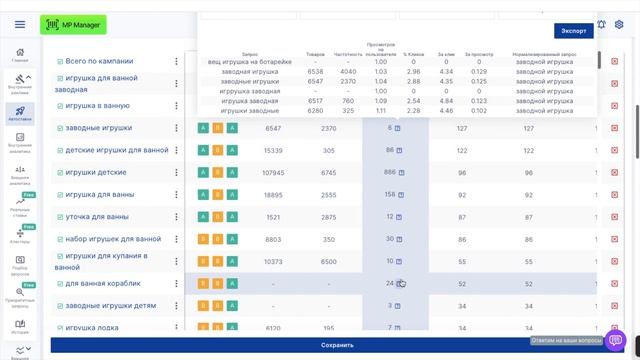Screen dimensions: 640x360
Task: Open the settings gear icon
Action: 619,24
